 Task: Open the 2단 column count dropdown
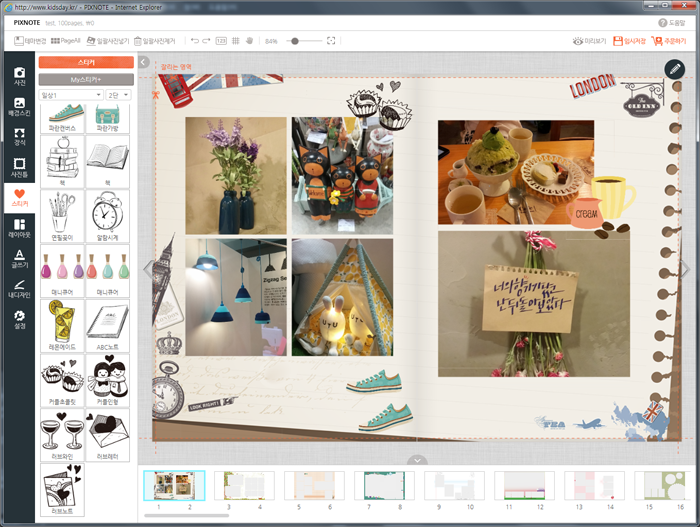click(x=119, y=94)
